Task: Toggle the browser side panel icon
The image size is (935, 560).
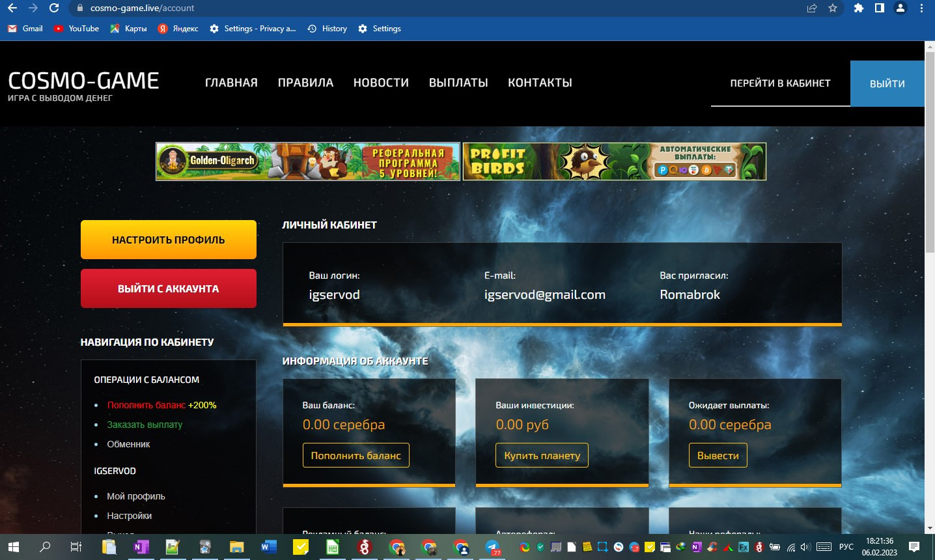Action: [x=880, y=8]
